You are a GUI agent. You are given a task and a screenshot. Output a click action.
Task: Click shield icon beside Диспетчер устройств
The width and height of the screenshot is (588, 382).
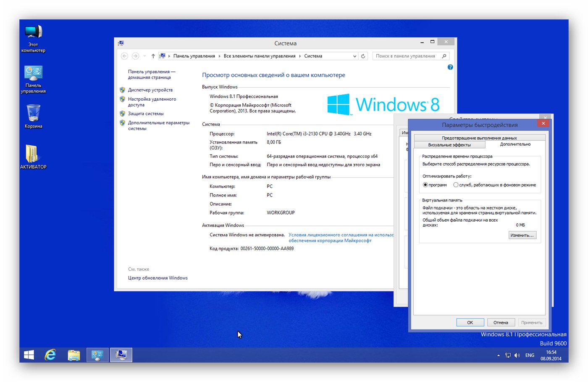click(122, 90)
